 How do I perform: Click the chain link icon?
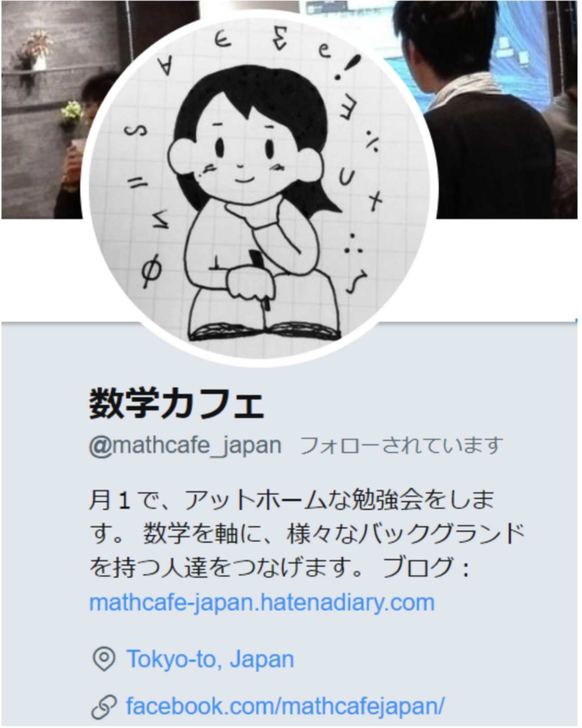click(x=104, y=707)
